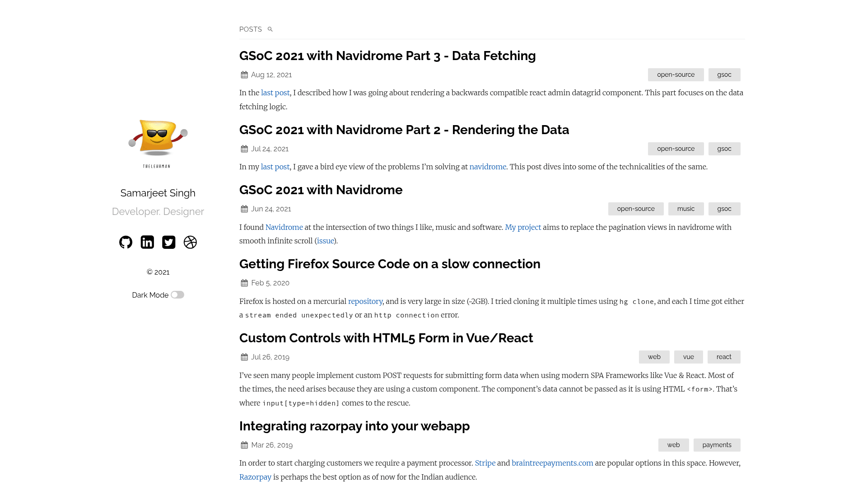This screenshot has height=504, width=867.
Task: Click the calendar icon beside Feb 5, 2020
Action: coord(244,283)
